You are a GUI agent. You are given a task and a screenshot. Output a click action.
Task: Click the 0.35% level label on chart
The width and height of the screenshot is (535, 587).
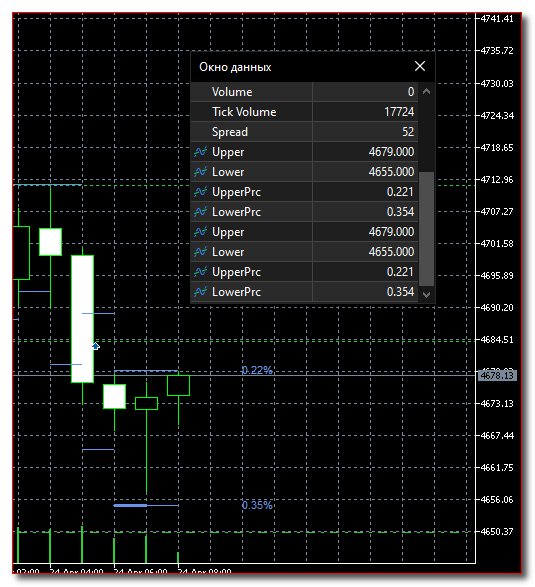click(257, 505)
